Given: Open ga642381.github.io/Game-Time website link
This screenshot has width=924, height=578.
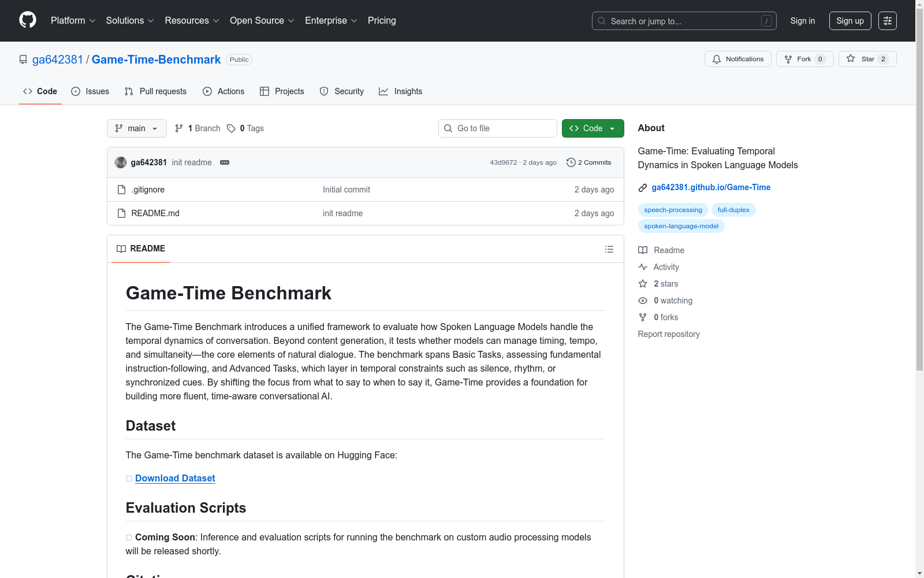Looking at the screenshot, I should pos(711,187).
